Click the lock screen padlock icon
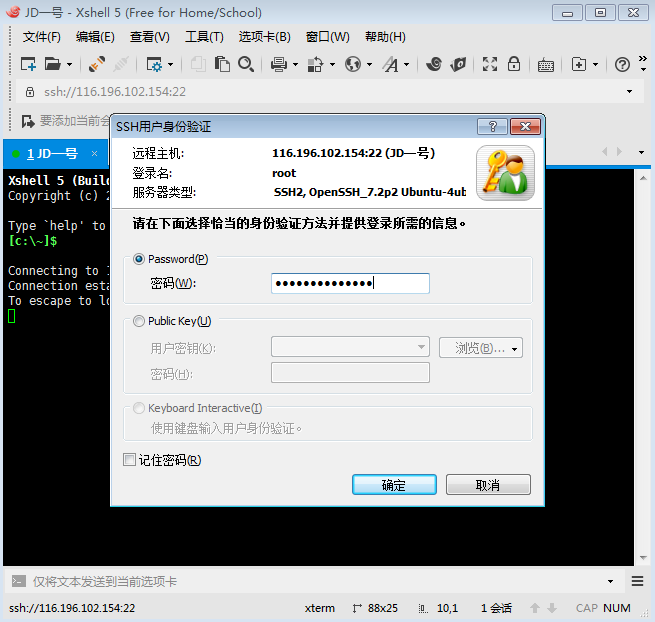The image size is (655, 622). [514, 64]
